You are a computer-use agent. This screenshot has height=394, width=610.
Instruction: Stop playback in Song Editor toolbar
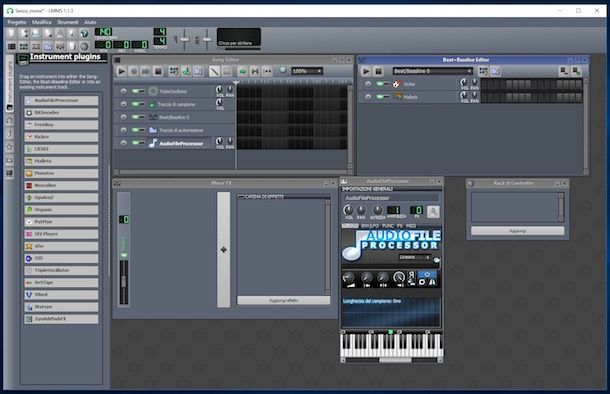coord(158,71)
